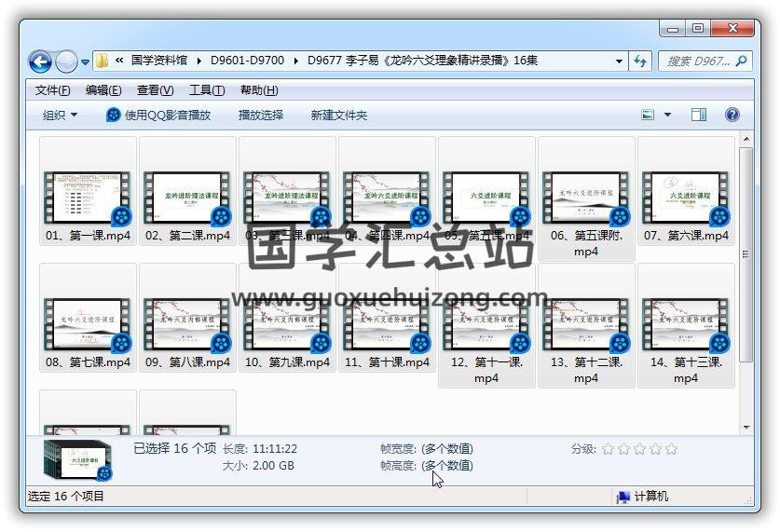This screenshot has width=780, height=532.
Task: Select video 02、第二课.mp4
Action: 187,191
